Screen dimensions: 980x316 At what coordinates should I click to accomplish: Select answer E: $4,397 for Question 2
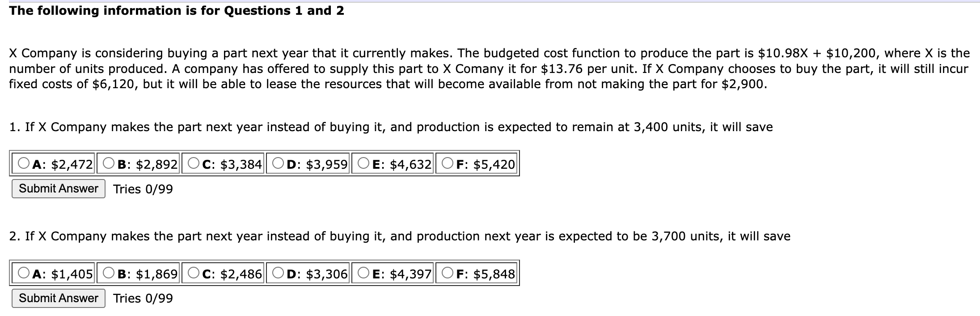tap(362, 272)
